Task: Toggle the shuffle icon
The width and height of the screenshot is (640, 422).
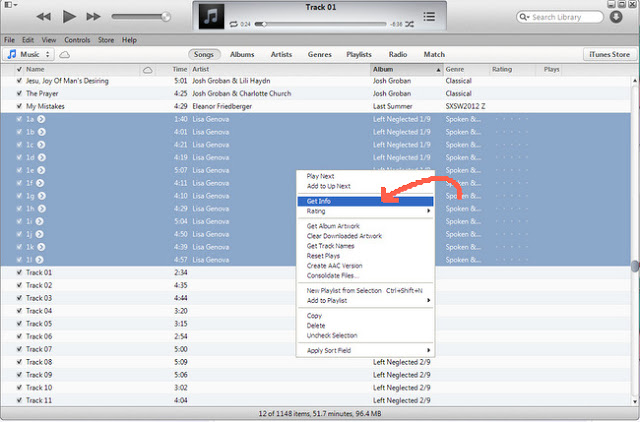Action: (409, 24)
